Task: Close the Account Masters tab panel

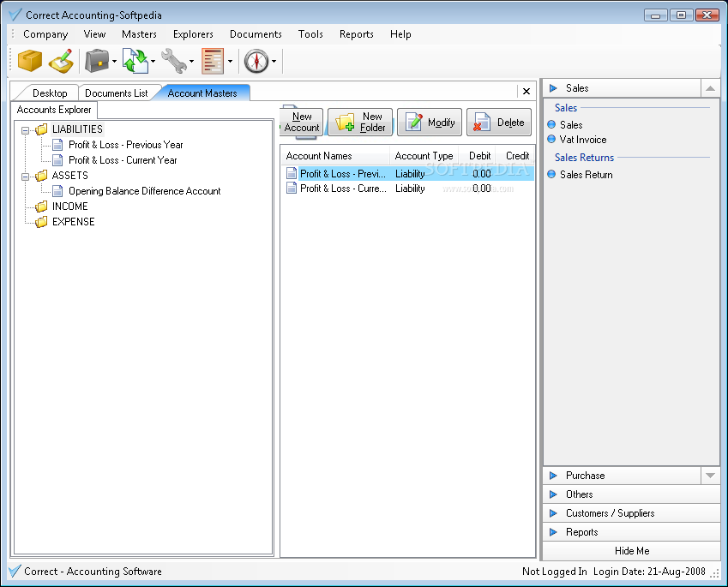Action: [526, 92]
